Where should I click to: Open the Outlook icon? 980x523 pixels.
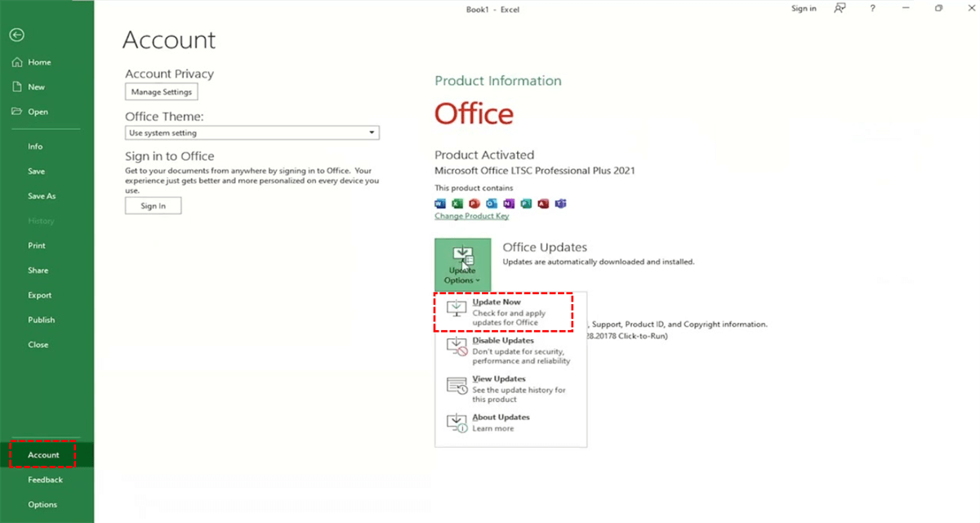[x=492, y=203]
